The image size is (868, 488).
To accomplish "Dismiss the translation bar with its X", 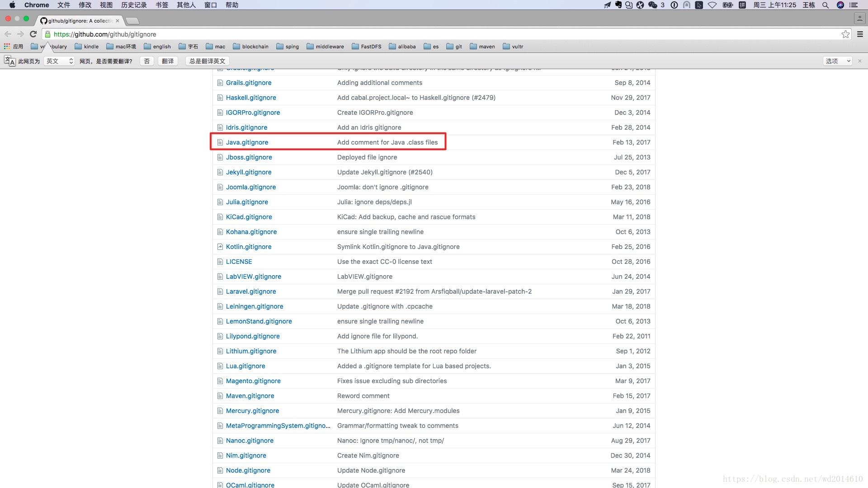I will point(860,61).
